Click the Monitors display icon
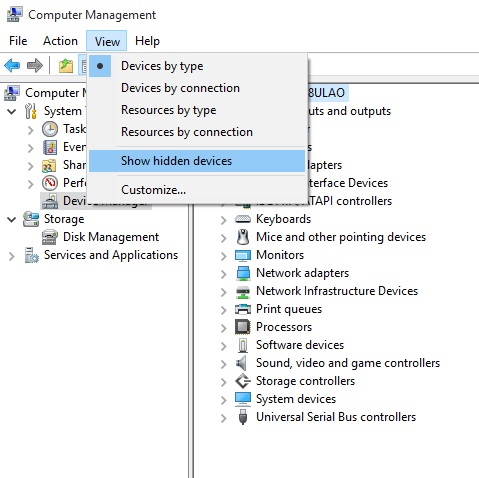Image resolution: width=479 pixels, height=478 pixels. pos(243,255)
